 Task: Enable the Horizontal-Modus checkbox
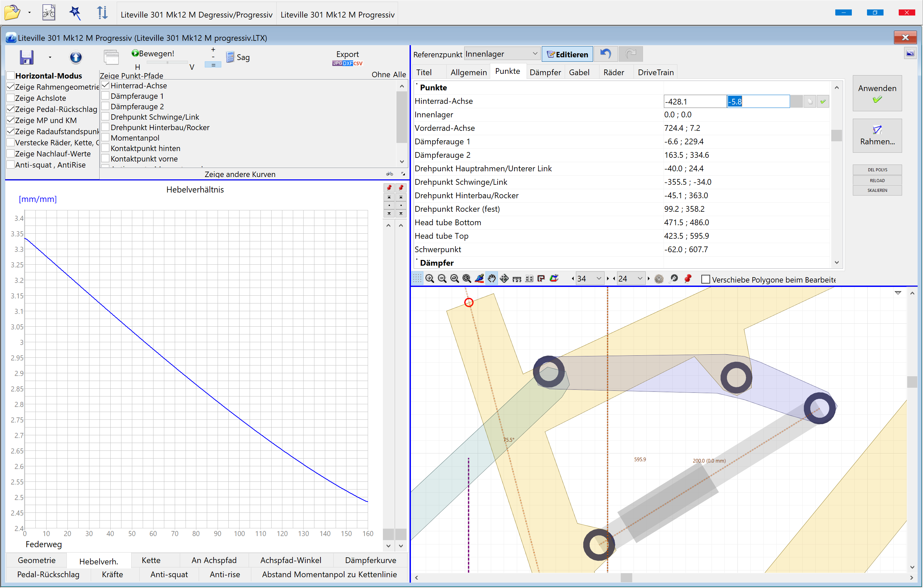tap(11, 76)
